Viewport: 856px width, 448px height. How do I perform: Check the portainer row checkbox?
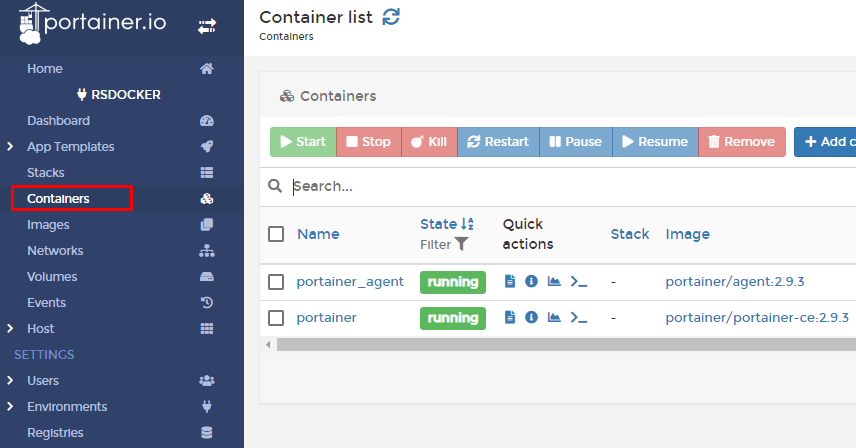(x=276, y=318)
